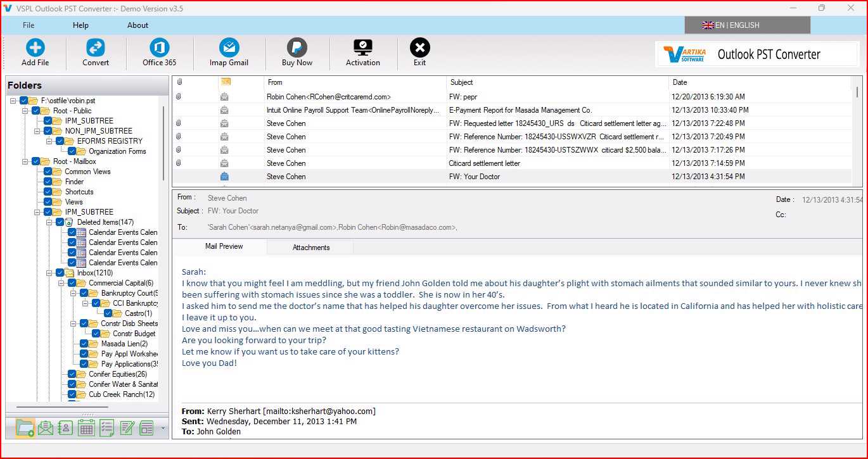
Task: Select the Cub Creek Ranch(12) folder
Action: [x=122, y=394]
